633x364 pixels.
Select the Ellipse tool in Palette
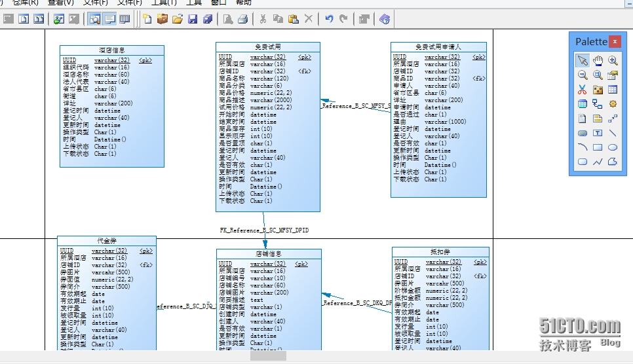[x=613, y=147]
